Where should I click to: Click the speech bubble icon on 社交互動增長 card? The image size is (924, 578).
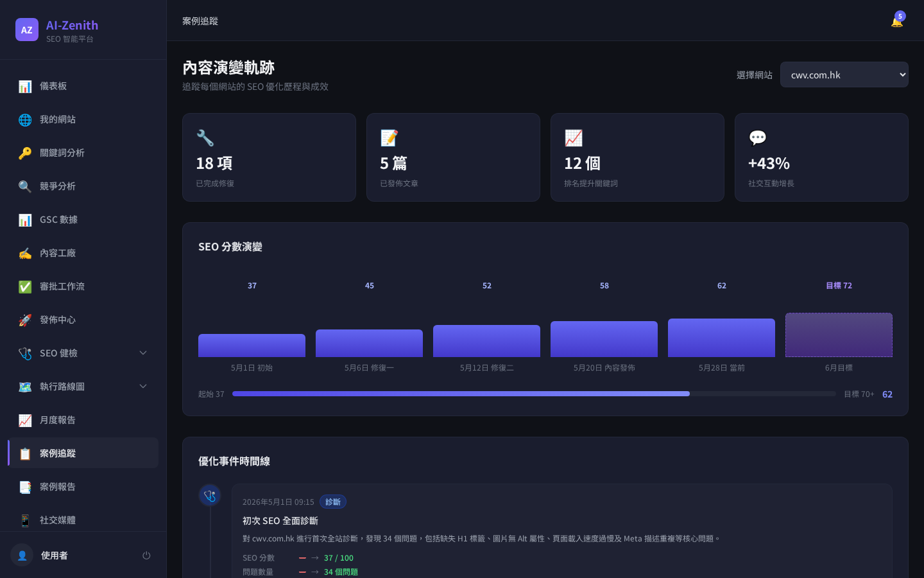coord(757,137)
